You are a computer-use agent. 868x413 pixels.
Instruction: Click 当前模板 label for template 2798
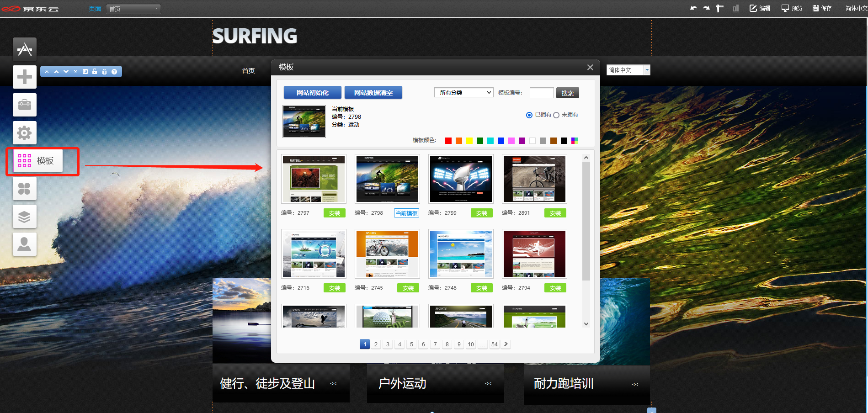[x=406, y=213]
